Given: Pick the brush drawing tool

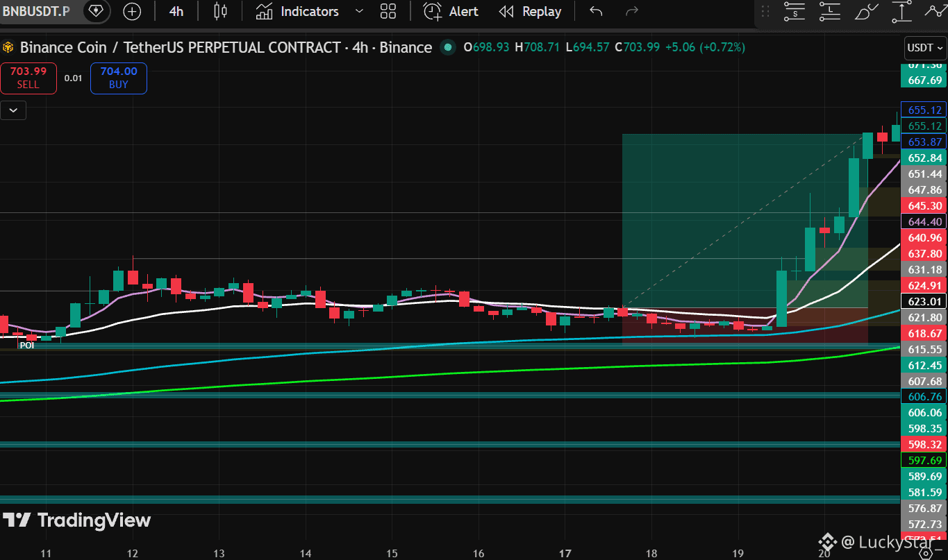Looking at the screenshot, I should pyautogui.click(x=865, y=11).
